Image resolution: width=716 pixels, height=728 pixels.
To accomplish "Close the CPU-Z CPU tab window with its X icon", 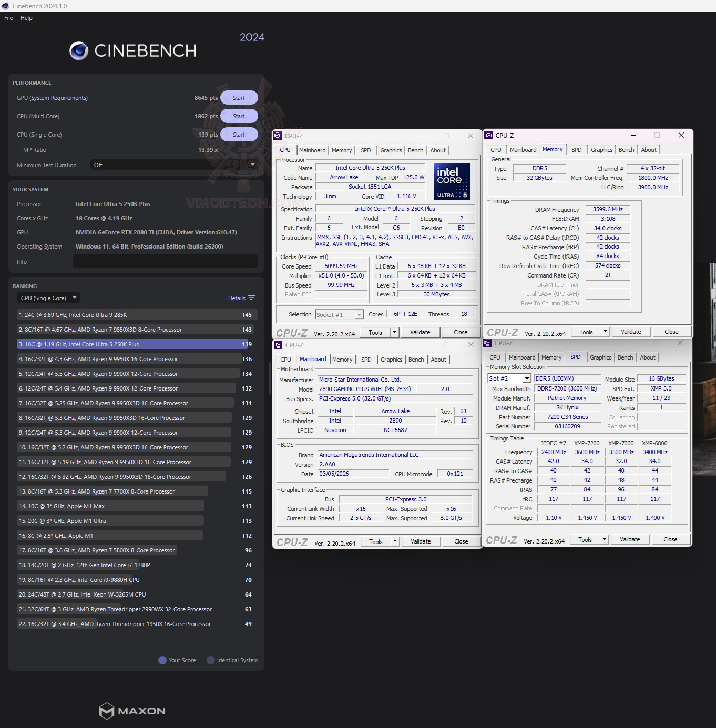I will 470,136.
